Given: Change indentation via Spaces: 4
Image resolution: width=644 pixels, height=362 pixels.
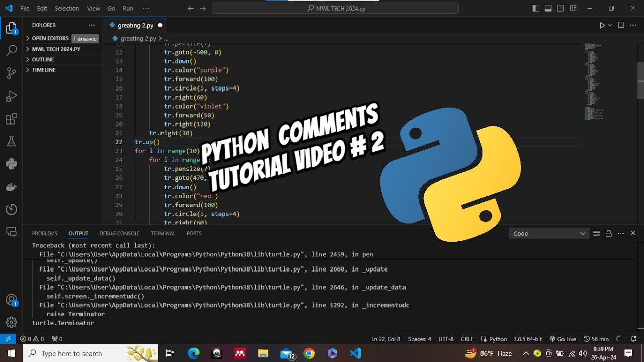Looking at the screenshot, I should 419,339.
